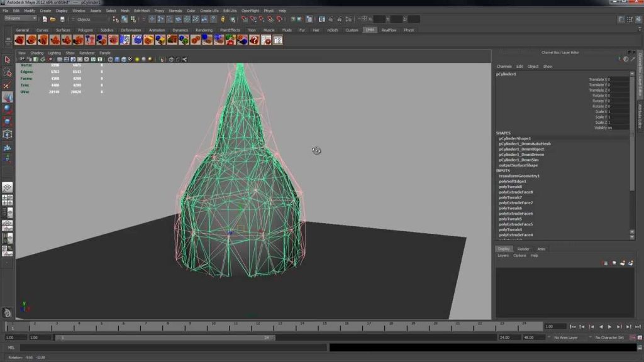
Task: Open the new scene icon in status line
Action: 45,19
